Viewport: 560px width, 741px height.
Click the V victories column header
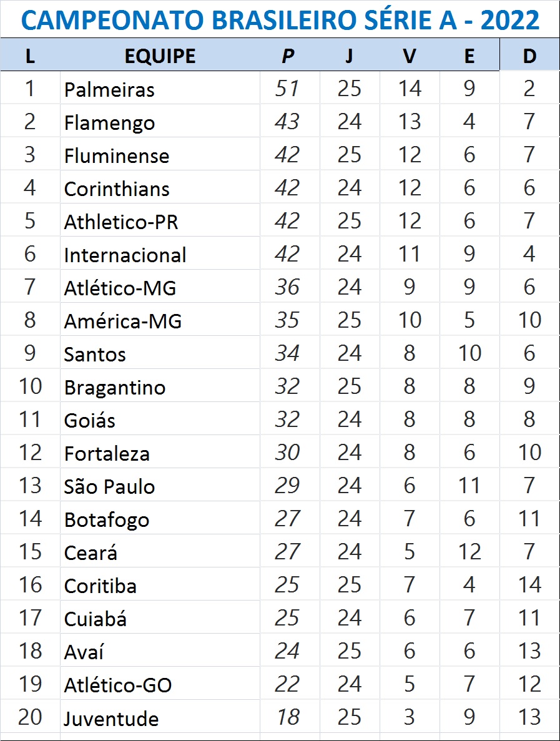[410, 56]
